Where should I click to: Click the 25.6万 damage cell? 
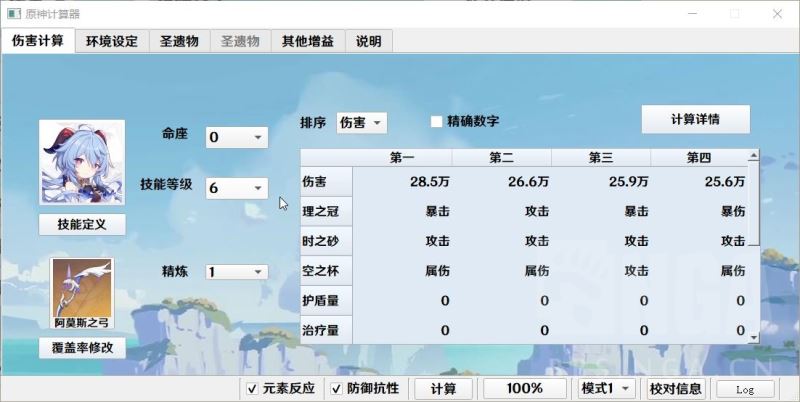point(699,182)
